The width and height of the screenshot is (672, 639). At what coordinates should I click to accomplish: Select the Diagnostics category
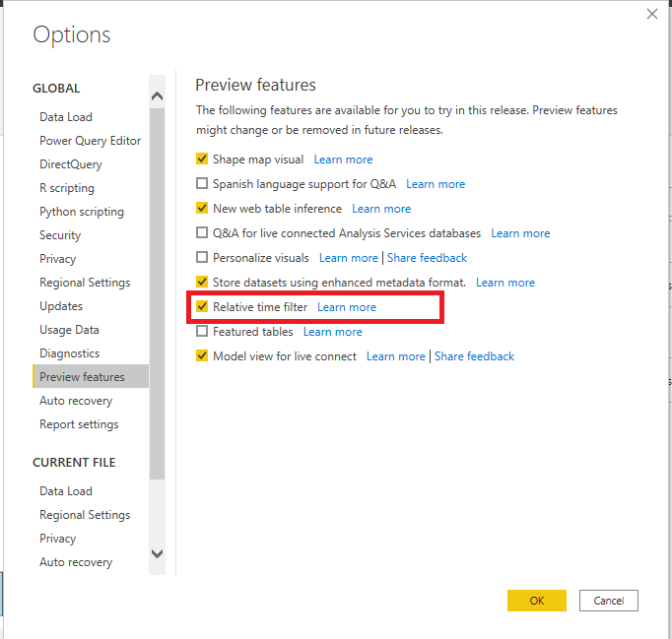(x=69, y=353)
